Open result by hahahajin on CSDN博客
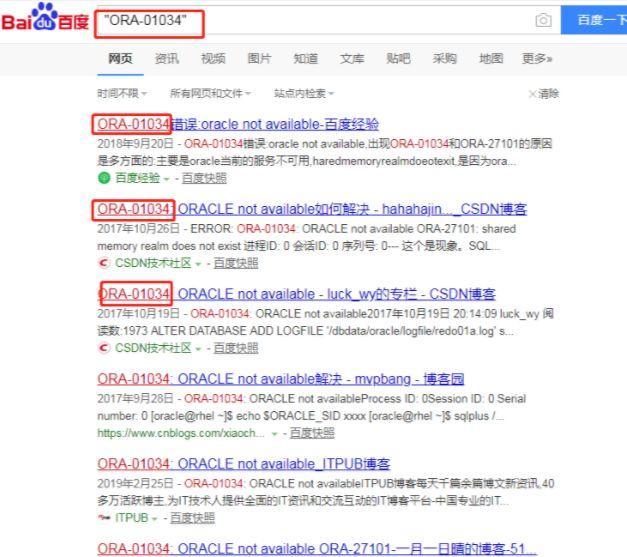 click(312, 209)
